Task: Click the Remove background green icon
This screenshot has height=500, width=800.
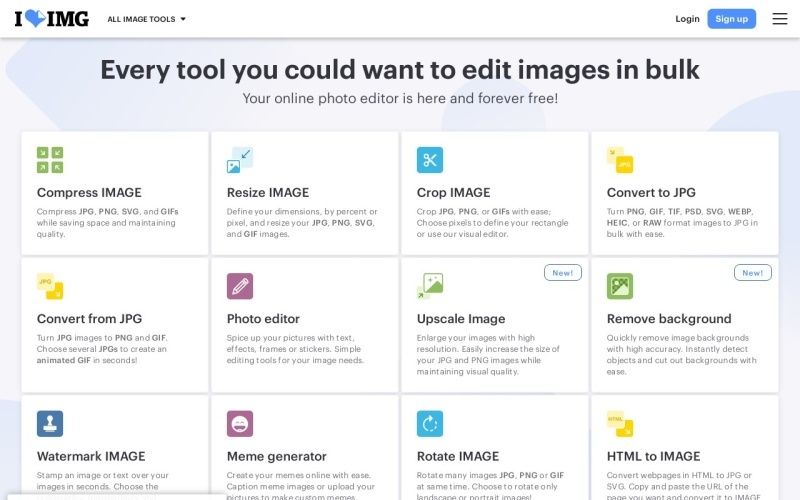Action: coord(620,286)
